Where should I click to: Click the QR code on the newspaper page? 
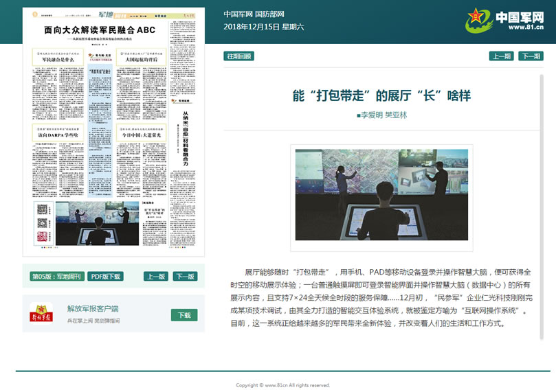(x=41, y=210)
